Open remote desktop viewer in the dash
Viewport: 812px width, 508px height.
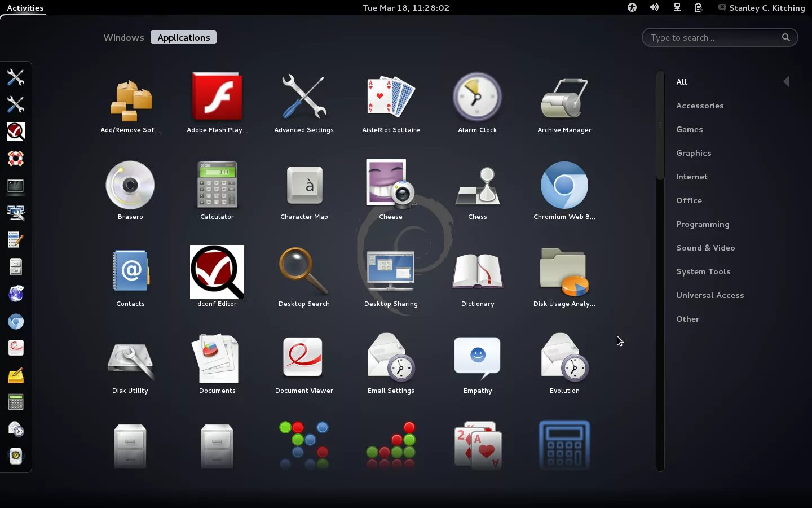(x=16, y=213)
